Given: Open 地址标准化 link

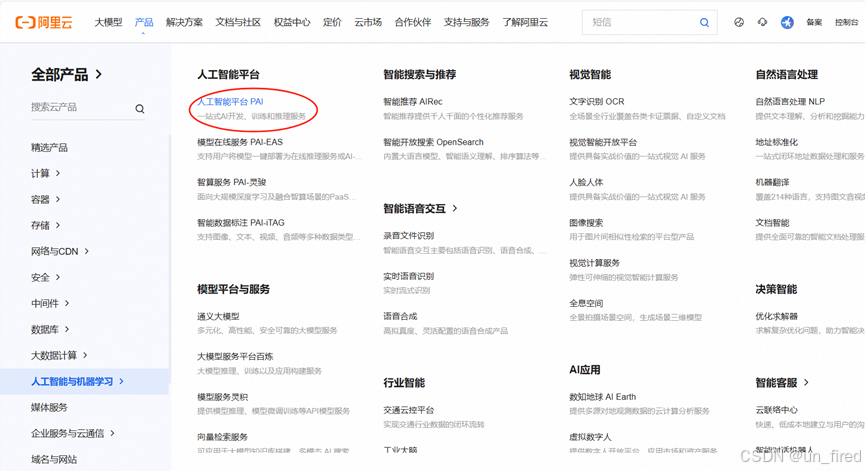Looking at the screenshot, I should click(x=777, y=142).
